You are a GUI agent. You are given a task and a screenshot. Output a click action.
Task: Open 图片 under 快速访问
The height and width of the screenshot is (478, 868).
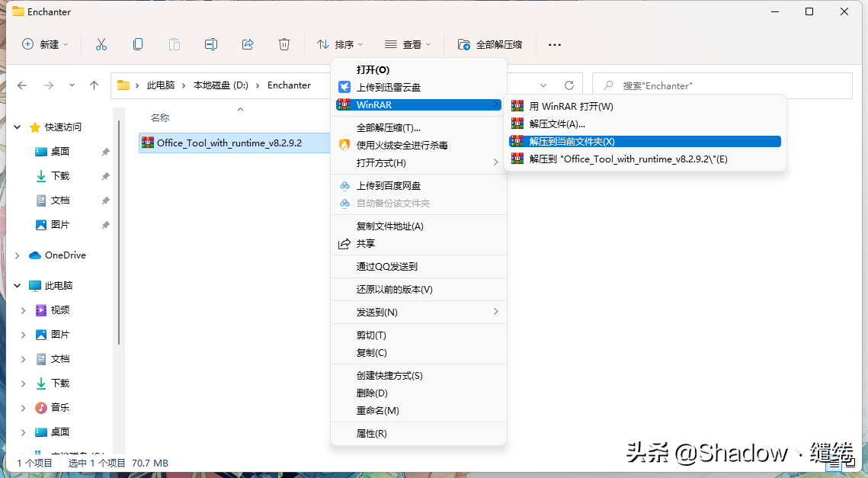59,224
